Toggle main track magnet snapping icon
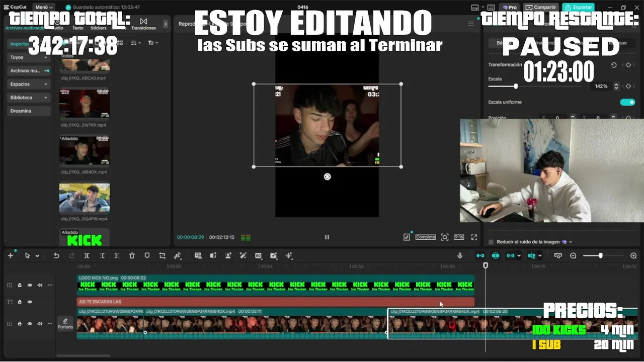644x362 pixels. click(x=480, y=255)
